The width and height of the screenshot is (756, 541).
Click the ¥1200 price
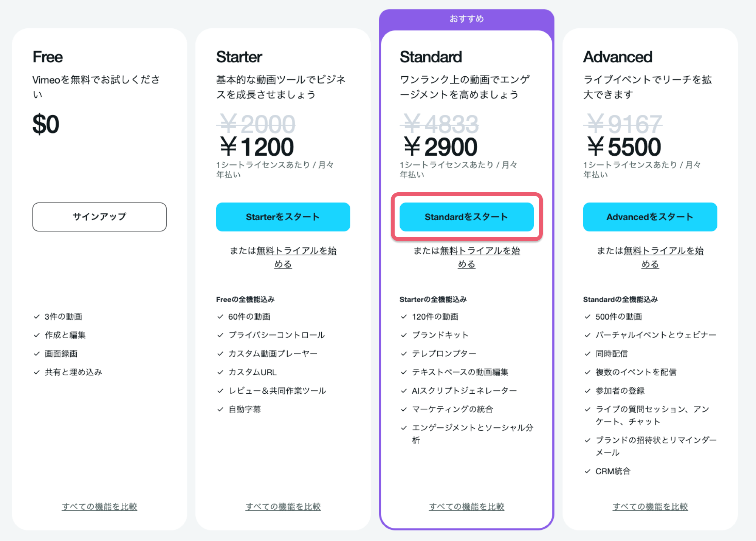(257, 147)
